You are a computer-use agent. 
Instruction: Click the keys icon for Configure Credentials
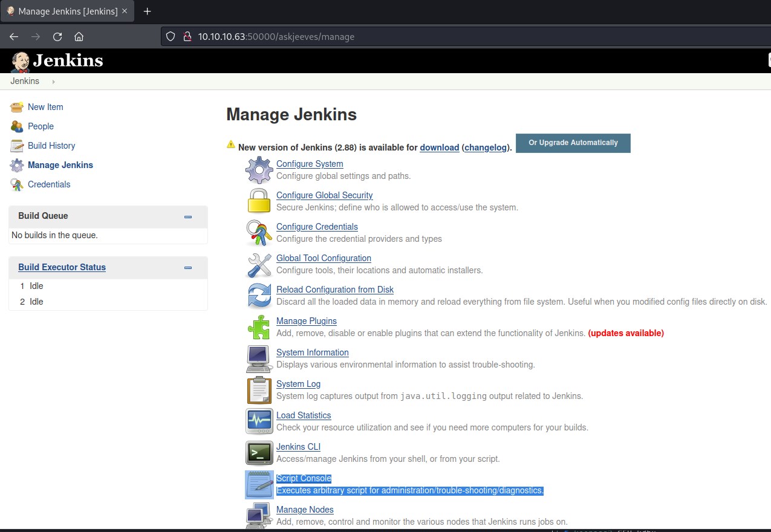259,233
